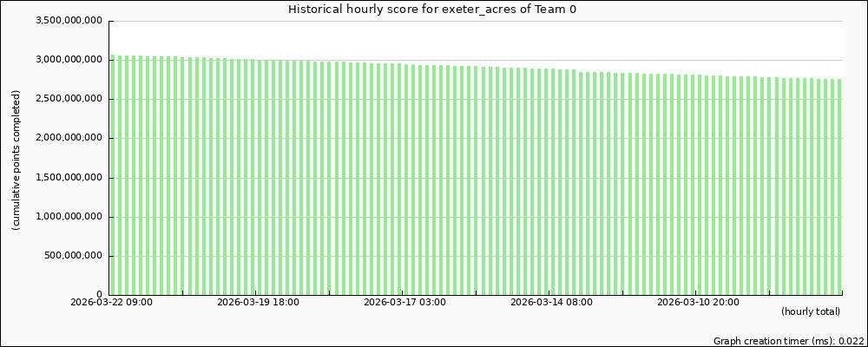Select the 2026-03-10 20:00 date label
The height and width of the screenshot is (347, 868).
pyautogui.click(x=698, y=303)
